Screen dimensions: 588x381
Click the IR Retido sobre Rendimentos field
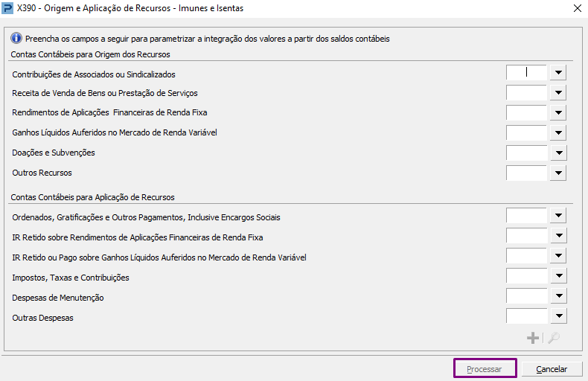[526, 235]
